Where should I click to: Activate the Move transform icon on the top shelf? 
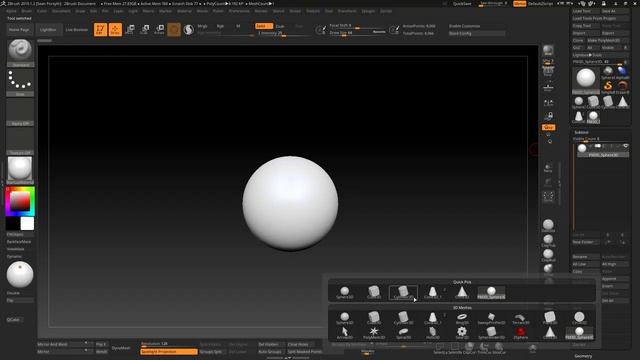coord(130,29)
